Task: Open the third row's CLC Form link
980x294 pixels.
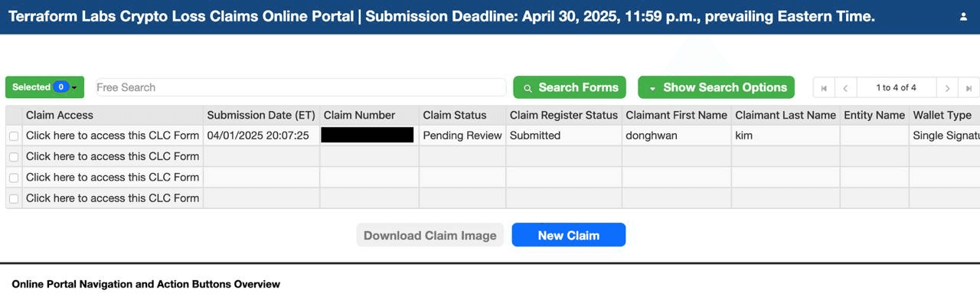Action: pyautogui.click(x=113, y=177)
